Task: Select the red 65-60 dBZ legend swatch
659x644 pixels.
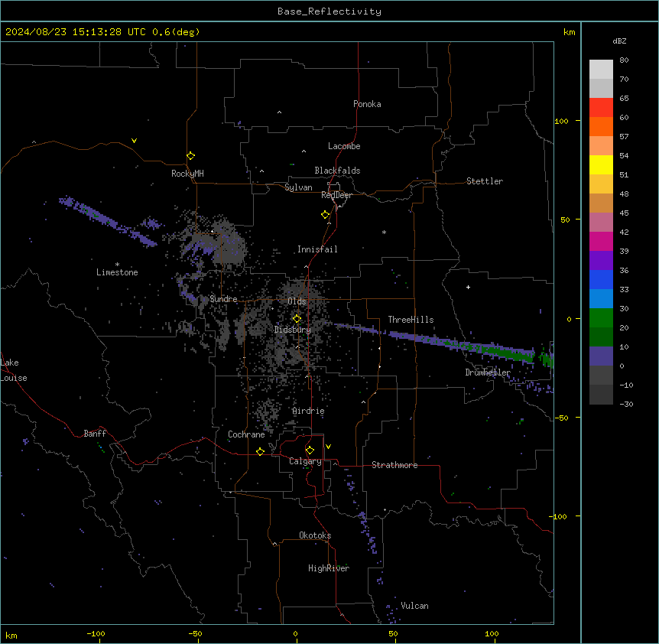Action: coord(601,107)
